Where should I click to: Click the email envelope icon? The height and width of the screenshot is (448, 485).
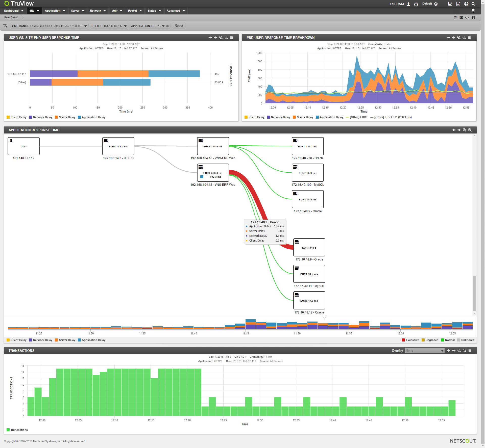click(461, 18)
